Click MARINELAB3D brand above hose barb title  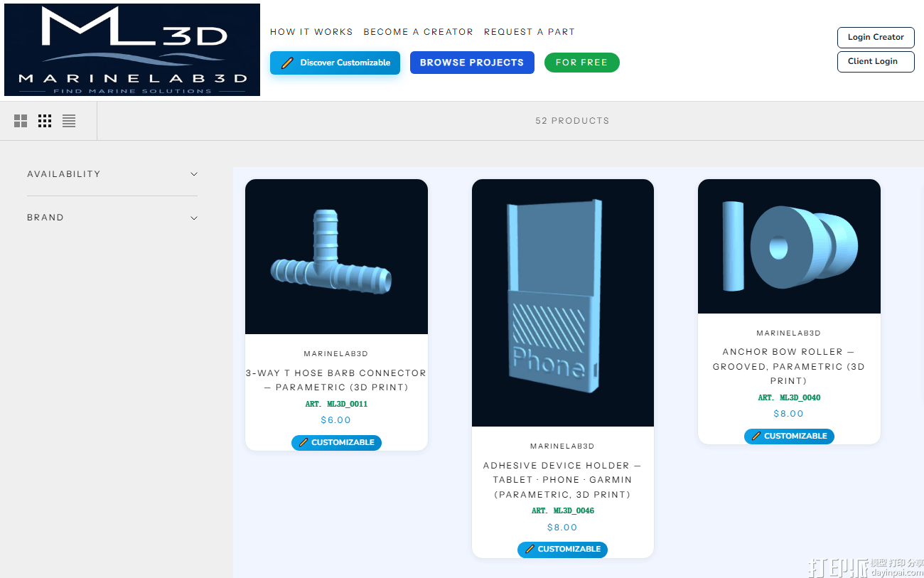tap(336, 353)
